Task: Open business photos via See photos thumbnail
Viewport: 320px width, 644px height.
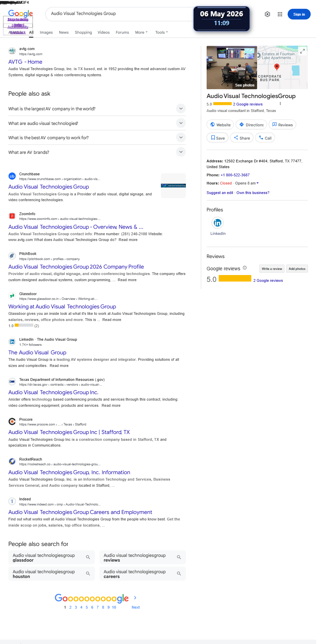Action: pos(232,67)
